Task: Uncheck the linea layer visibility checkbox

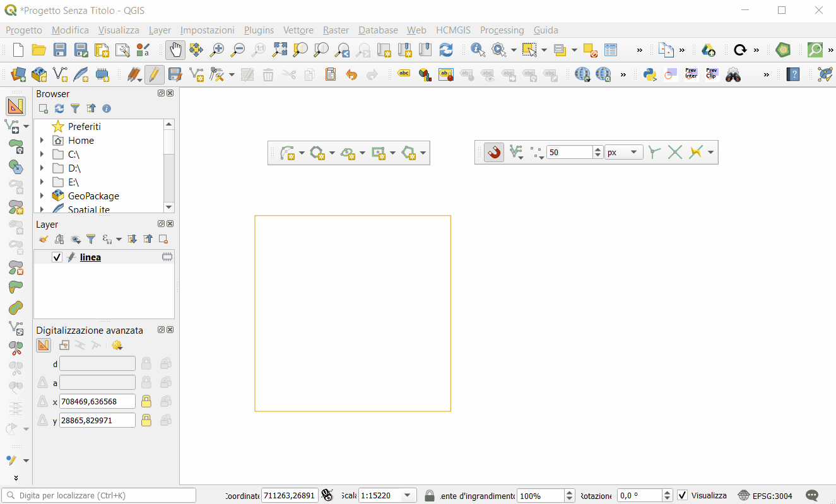Action: coord(57,257)
